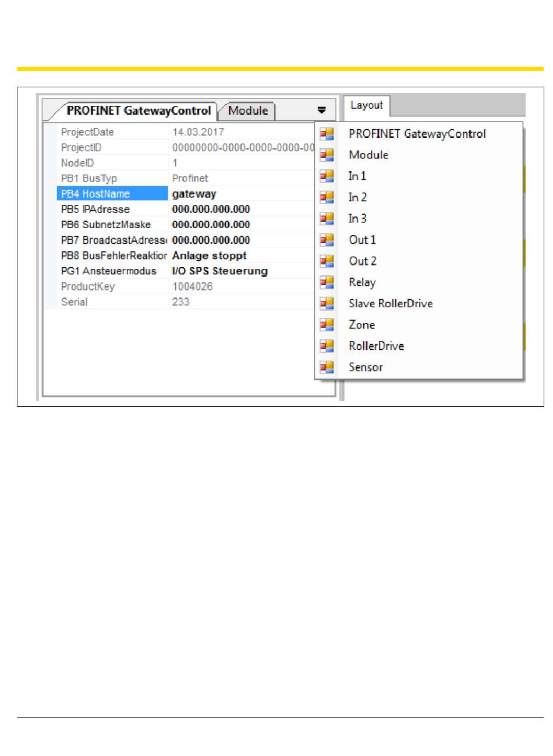Click the Profinet bus type value
Image resolution: width=553 pixels, height=756 pixels.
(190, 178)
